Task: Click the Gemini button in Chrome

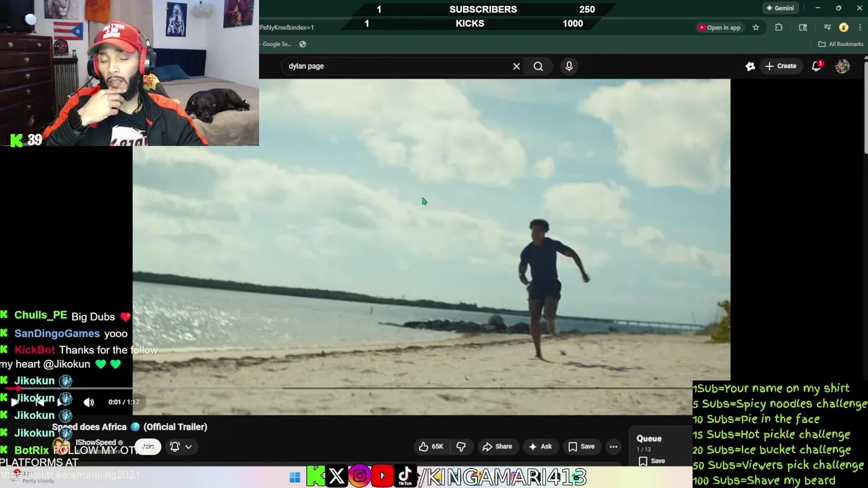Action: (779, 8)
